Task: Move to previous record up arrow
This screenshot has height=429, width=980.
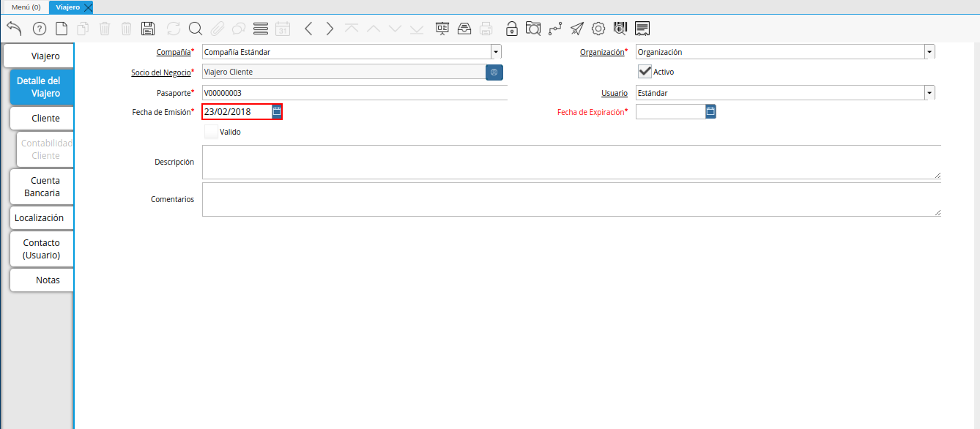Action: 374,29
